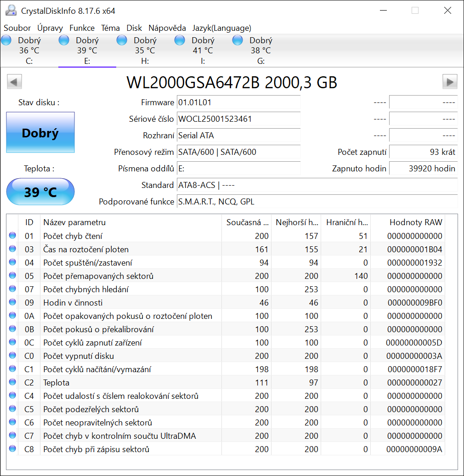
Task: Open the Soubor menu
Action: [17, 28]
